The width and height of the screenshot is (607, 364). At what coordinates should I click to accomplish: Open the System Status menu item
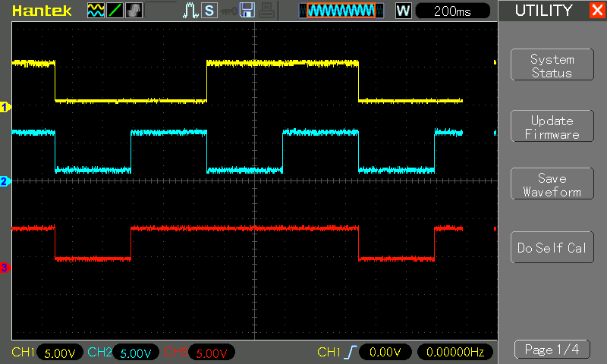click(552, 66)
